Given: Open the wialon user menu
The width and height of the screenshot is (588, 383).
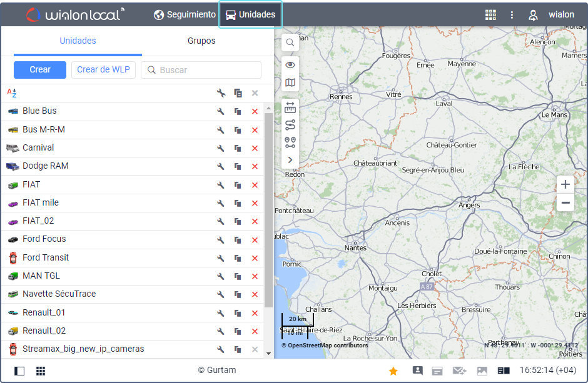Looking at the screenshot, I should tap(552, 15).
